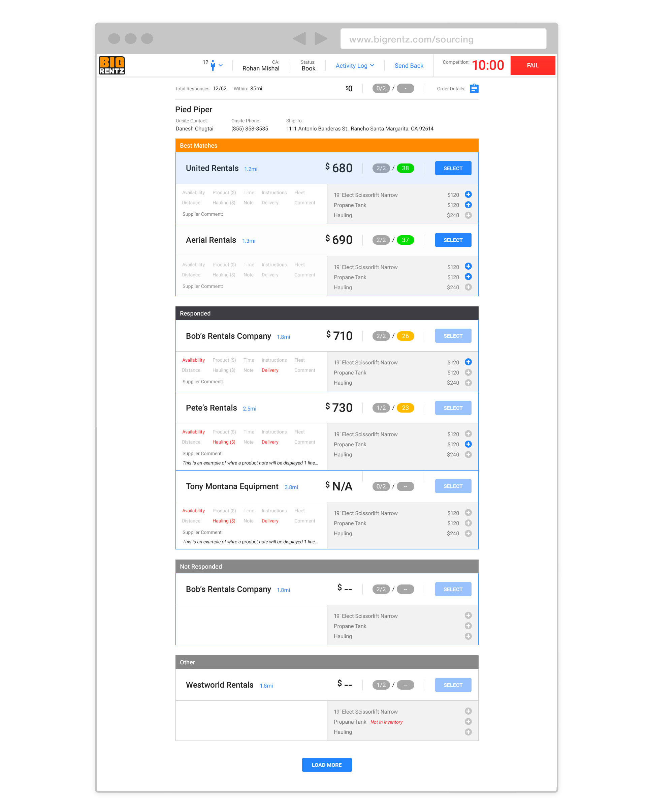646x812 pixels.
Task: Click onsite phone (855) 858-8585
Action: [250, 129]
